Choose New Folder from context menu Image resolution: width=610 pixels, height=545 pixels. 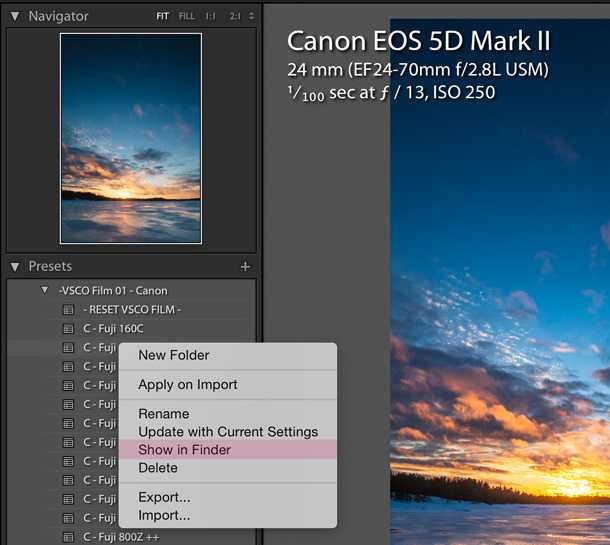click(x=174, y=355)
